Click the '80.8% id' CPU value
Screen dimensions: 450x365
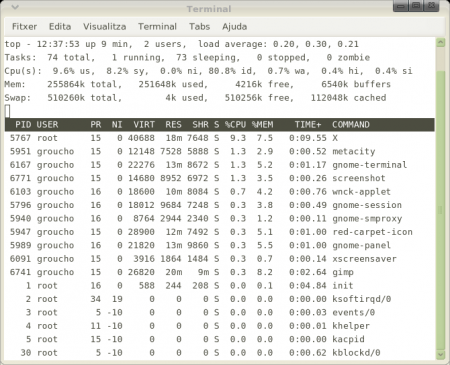[x=232, y=71]
